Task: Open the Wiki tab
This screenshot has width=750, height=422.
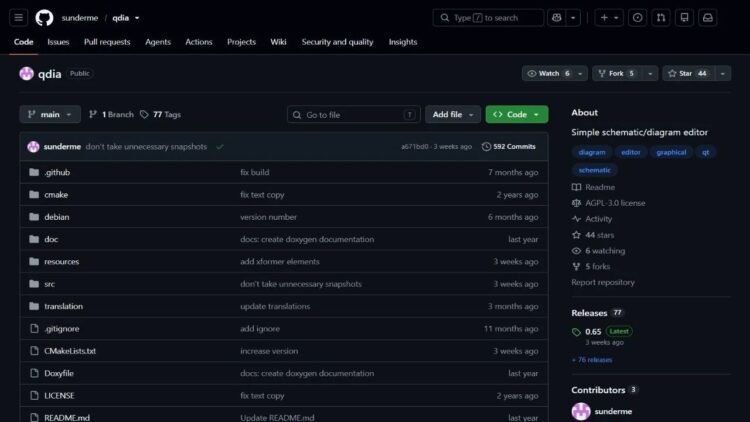Action: coord(278,42)
